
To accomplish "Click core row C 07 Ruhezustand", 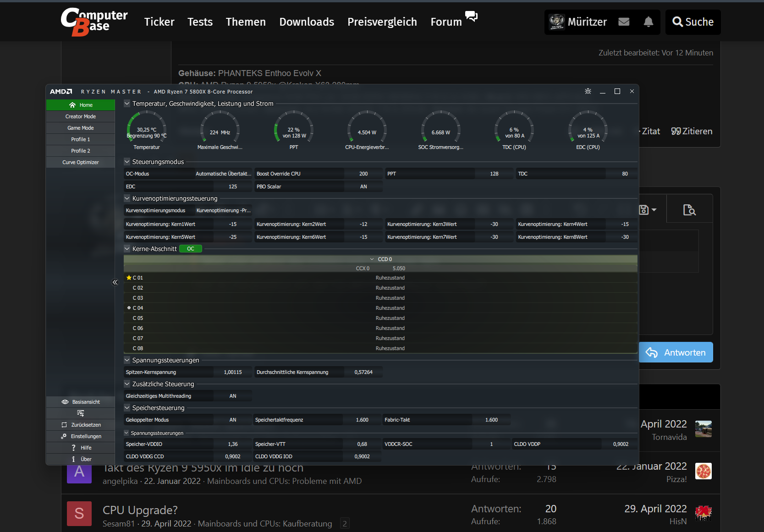I will click(x=380, y=338).
